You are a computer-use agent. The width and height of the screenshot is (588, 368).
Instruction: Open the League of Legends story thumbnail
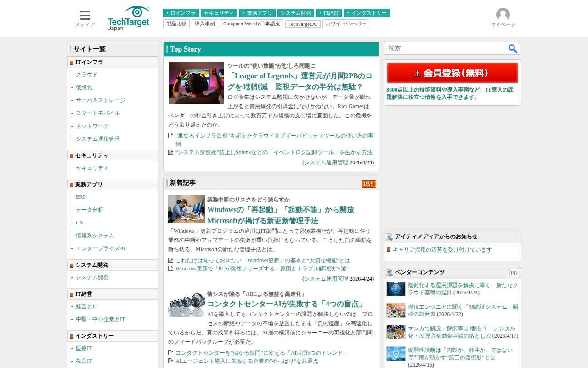[x=196, y=83]
